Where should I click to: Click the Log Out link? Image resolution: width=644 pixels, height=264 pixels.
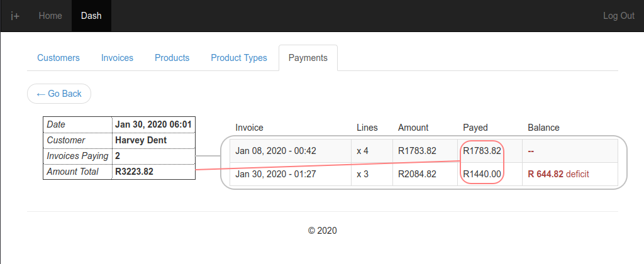[x=619, y=16]
